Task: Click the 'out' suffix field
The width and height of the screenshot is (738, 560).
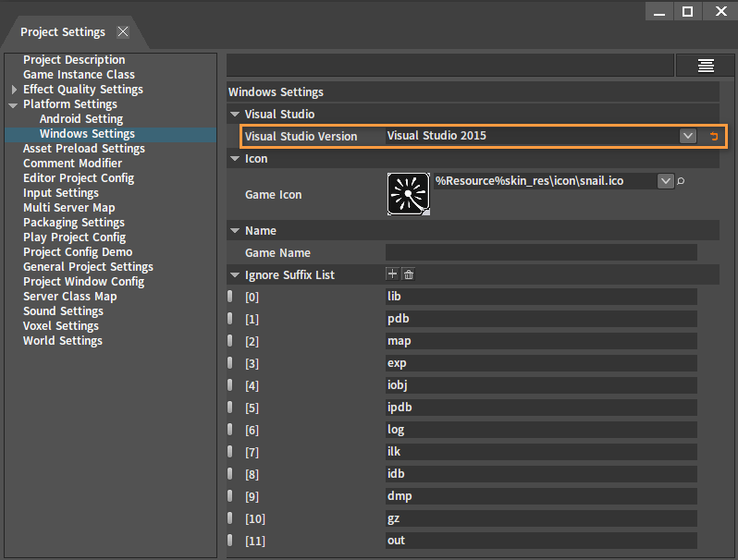Action: click(541, 541)
